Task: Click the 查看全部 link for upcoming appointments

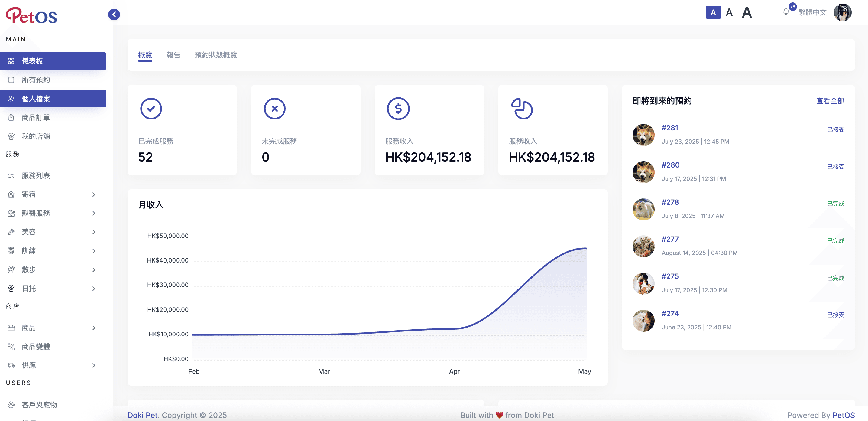Action: point(830,101)
